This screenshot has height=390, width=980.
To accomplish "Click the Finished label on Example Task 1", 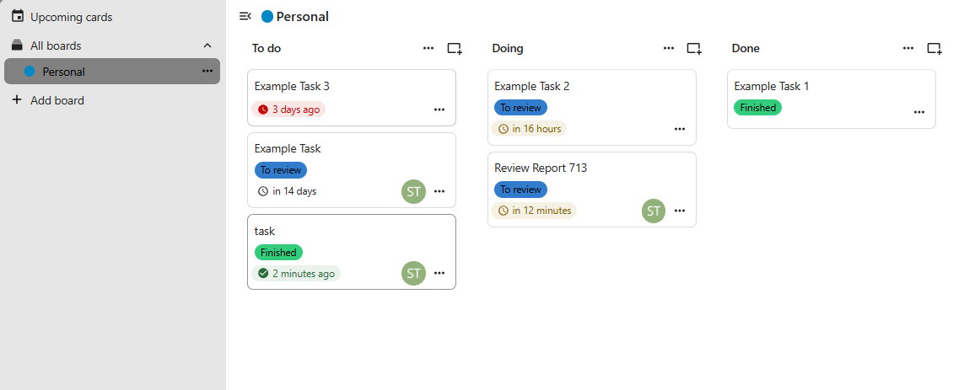I will coord(757,107).
